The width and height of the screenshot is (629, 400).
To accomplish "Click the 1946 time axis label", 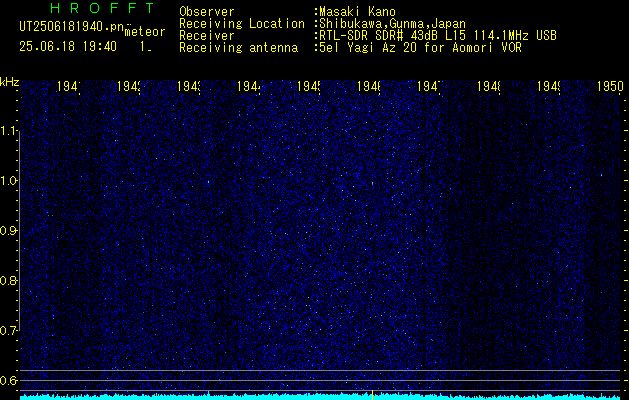I will [369, 87].
